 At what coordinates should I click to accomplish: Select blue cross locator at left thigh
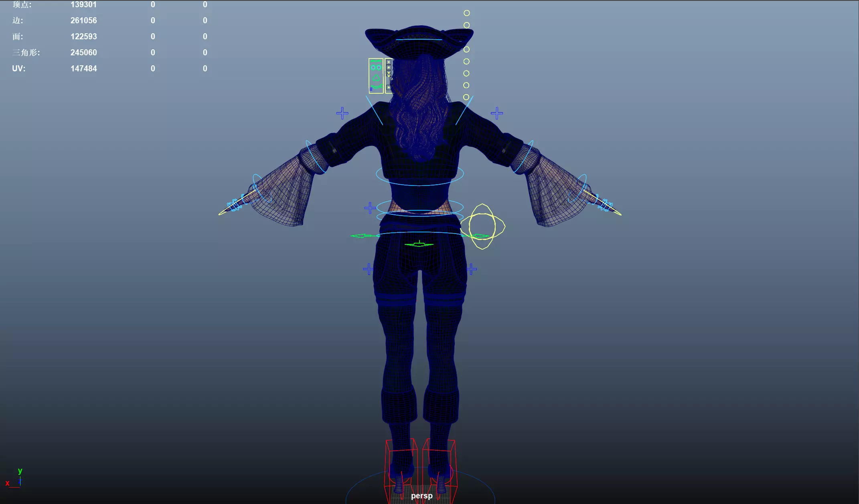[x=368, y=269]
